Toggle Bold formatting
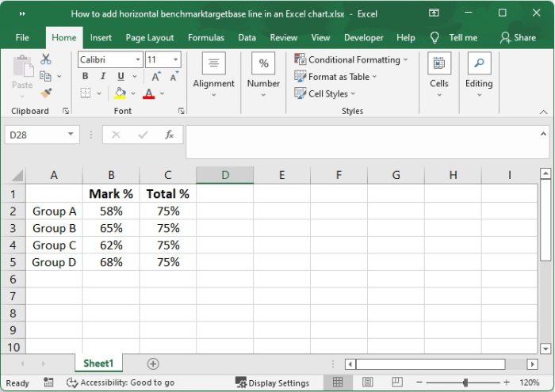The width and height of the screenshot is (555, 392). pyautogui.click(x=86, y=77)
